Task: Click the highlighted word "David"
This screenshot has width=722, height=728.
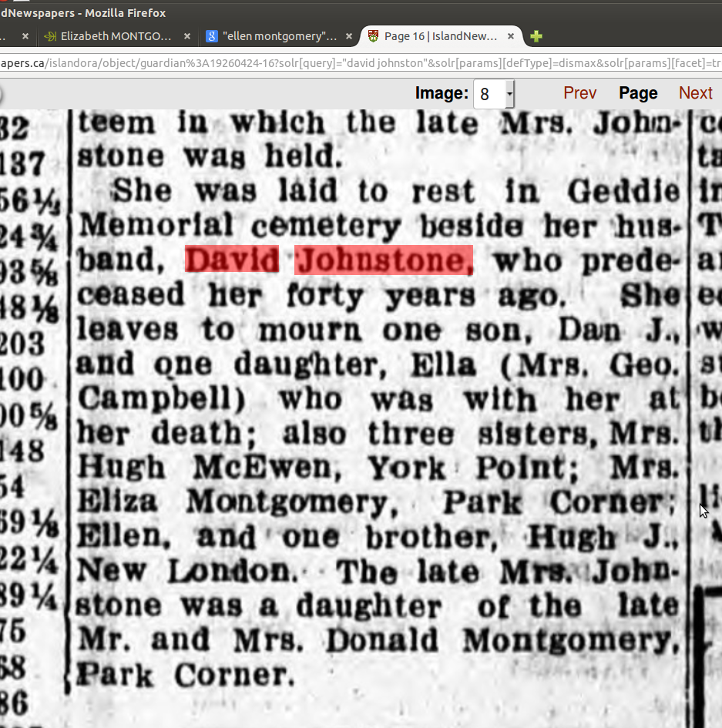Action: point(232,260)
